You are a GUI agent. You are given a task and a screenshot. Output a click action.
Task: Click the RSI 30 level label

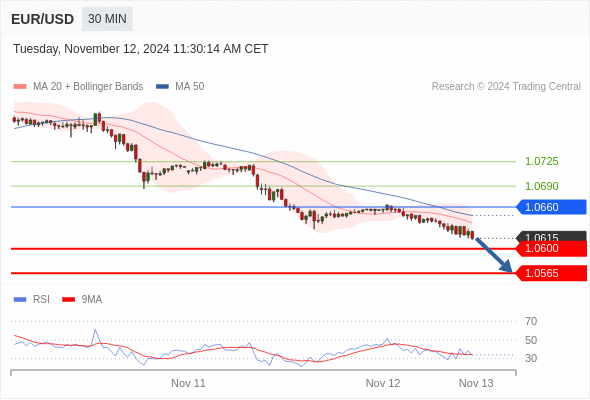[531, 358]
